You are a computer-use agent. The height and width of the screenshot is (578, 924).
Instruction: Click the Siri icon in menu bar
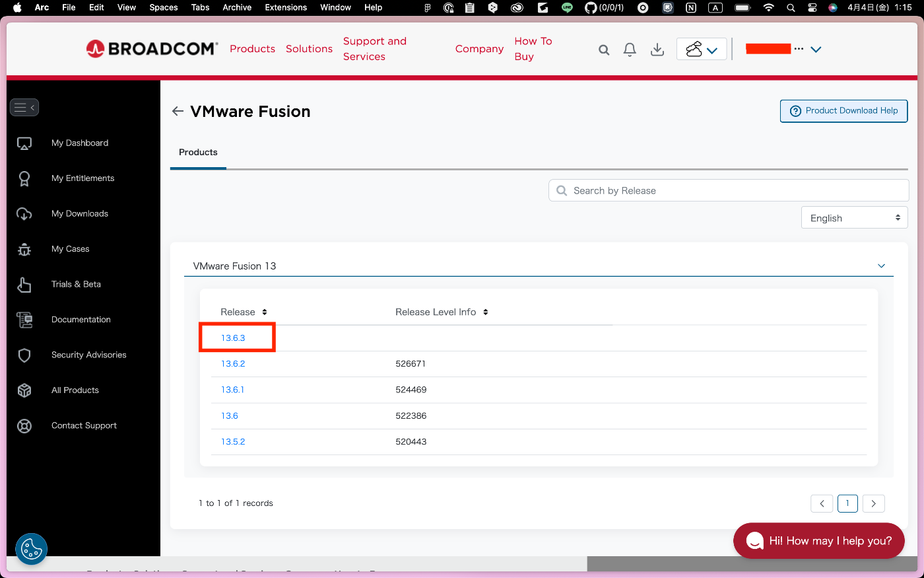point(833,8)
